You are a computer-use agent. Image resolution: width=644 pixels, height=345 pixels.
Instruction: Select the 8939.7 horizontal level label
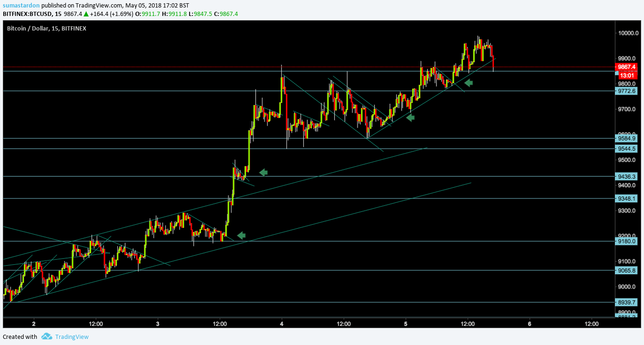(x=627, y=302)
